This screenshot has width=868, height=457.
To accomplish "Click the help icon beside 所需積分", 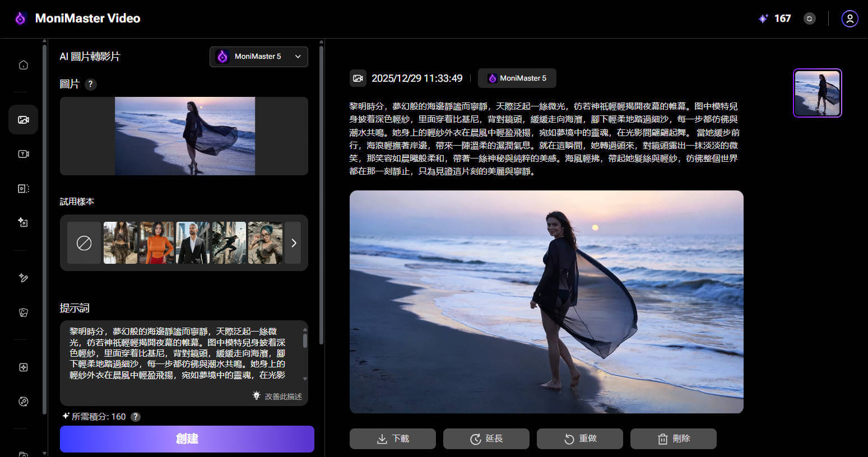I will [x=136, y=417].
